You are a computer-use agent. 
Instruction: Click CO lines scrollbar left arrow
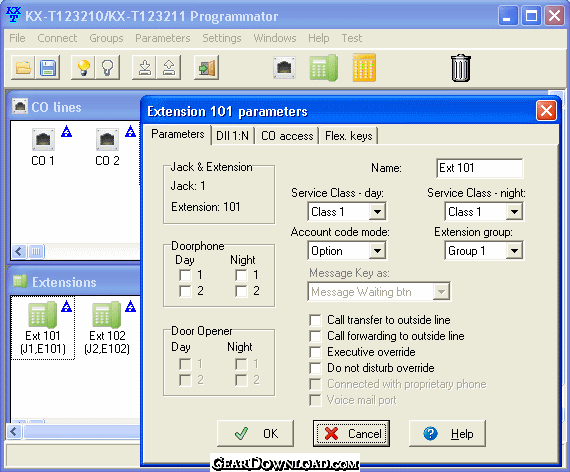19,251
